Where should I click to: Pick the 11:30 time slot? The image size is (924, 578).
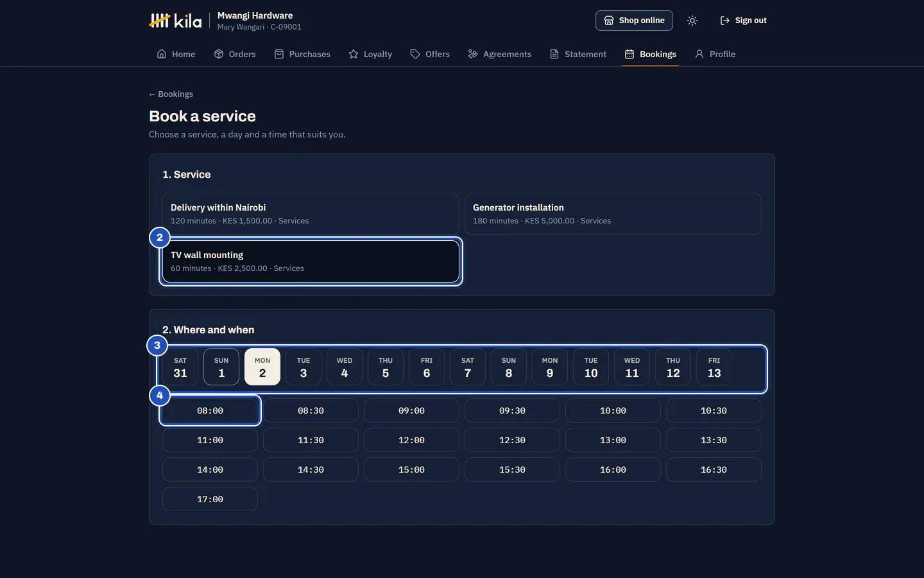point(311,440)
